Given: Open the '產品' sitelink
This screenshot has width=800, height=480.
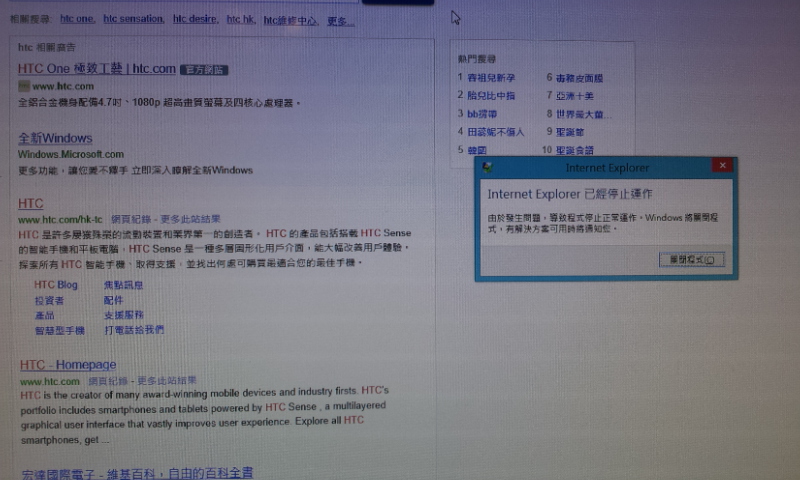Looking at the screenshot, I should coord(44,315).
